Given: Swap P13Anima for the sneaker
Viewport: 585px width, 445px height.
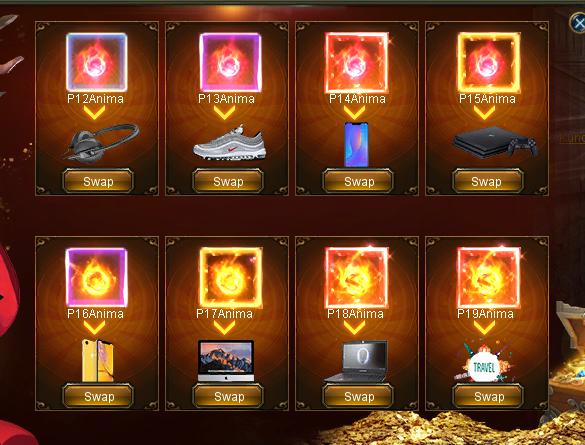Looking at the screenshot, I should coord(228,181).
